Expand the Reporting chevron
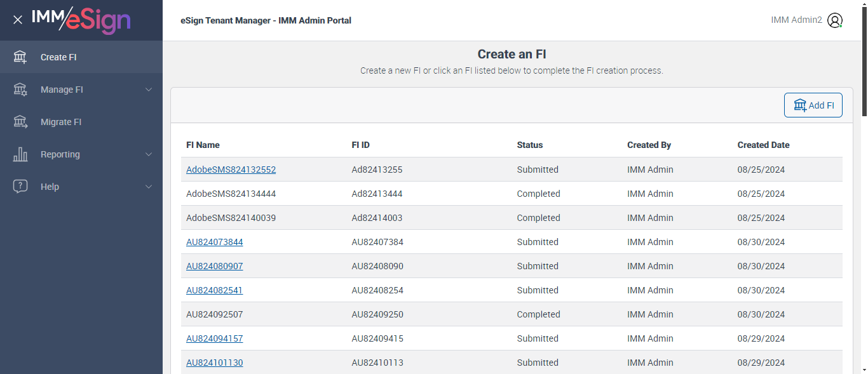 click(x=149, y=154)
